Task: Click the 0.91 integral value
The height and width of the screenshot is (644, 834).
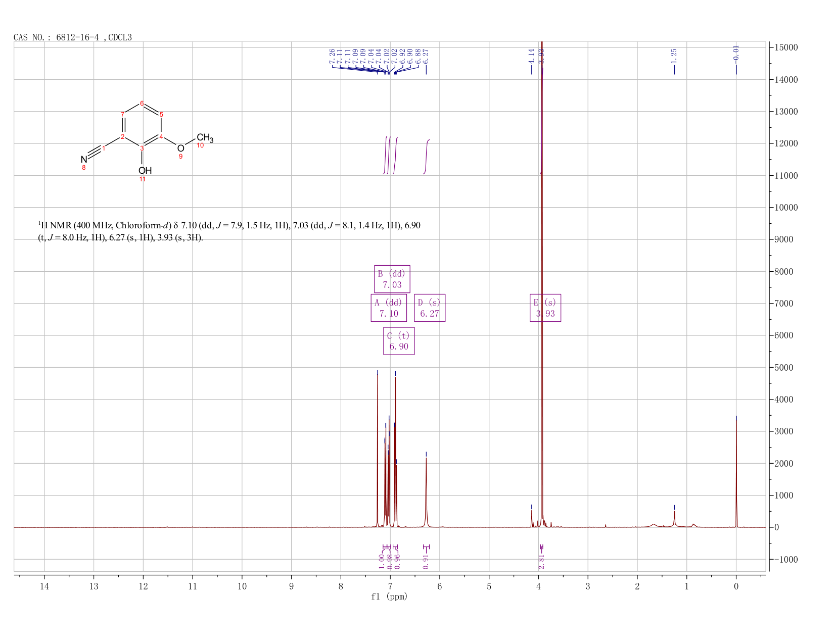Action: (x=426, y=562)
